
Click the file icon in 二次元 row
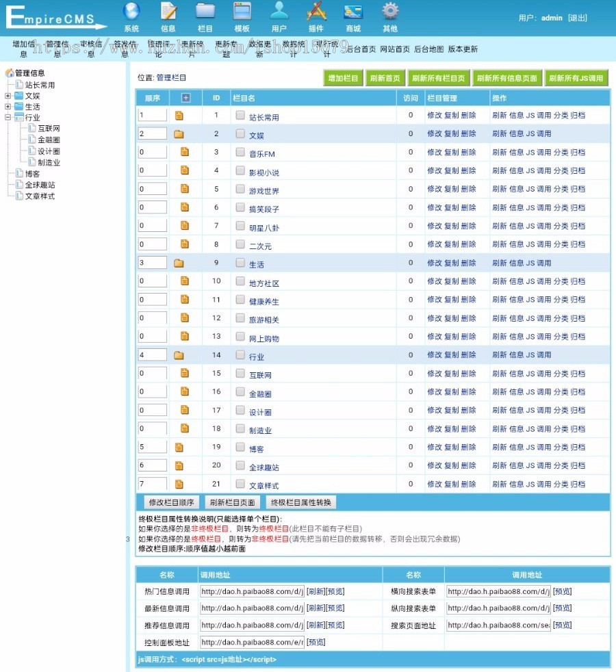point(185,244)
